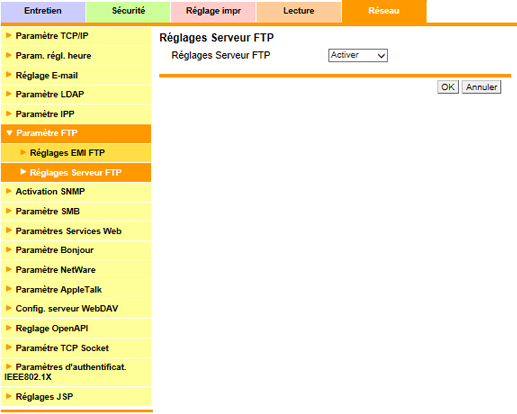
Task: Click the "Réglages Serveur FTP" page heading
Action: click(x=217, y=38)
